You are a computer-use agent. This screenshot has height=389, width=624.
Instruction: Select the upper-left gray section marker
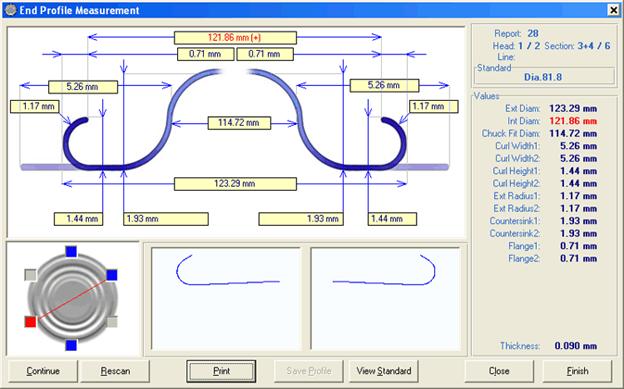[31, 275]
